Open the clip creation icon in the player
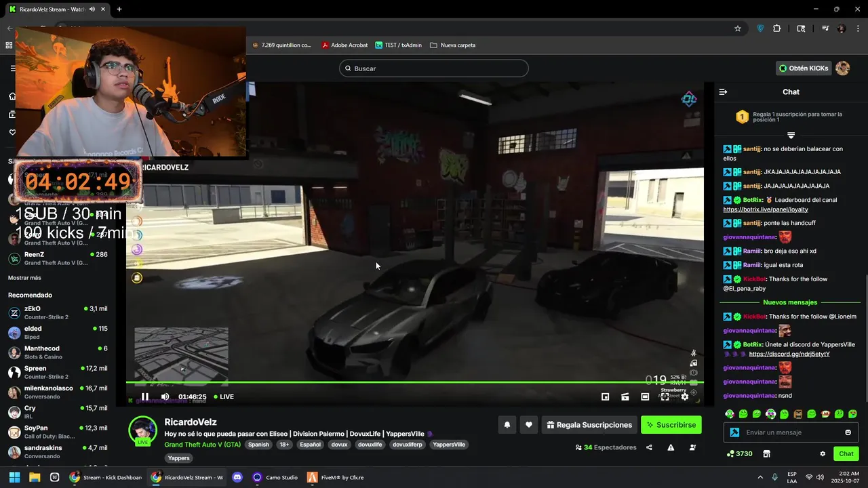The height and width of the screenshot is (488, 868). [x=625, y=396]
